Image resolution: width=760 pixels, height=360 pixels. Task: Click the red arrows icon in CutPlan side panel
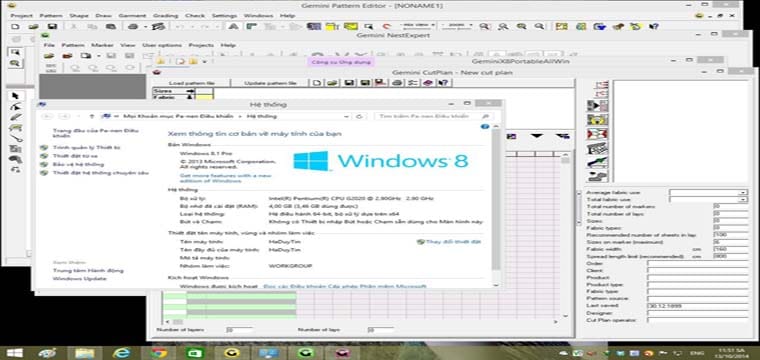pyautogui.click(x=597, y=134)
